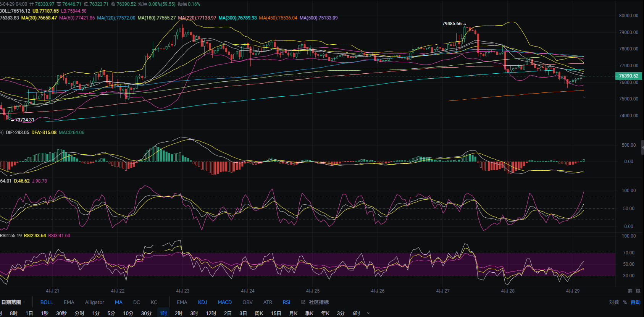Screen dimensions: 644x317
Task: Turn off the KDJ sub-indicator
Action: pyautogui.click(x=202, y=302)
